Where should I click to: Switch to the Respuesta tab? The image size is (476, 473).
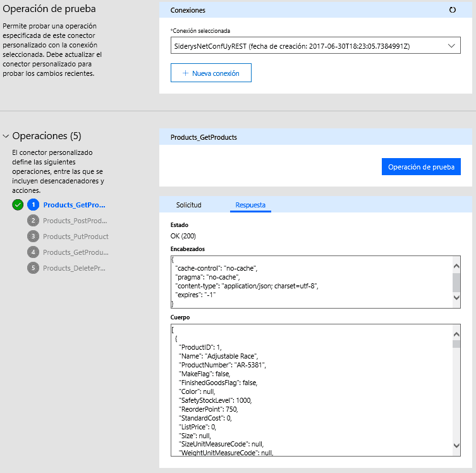pyautogui.click(x=250, y=205)
